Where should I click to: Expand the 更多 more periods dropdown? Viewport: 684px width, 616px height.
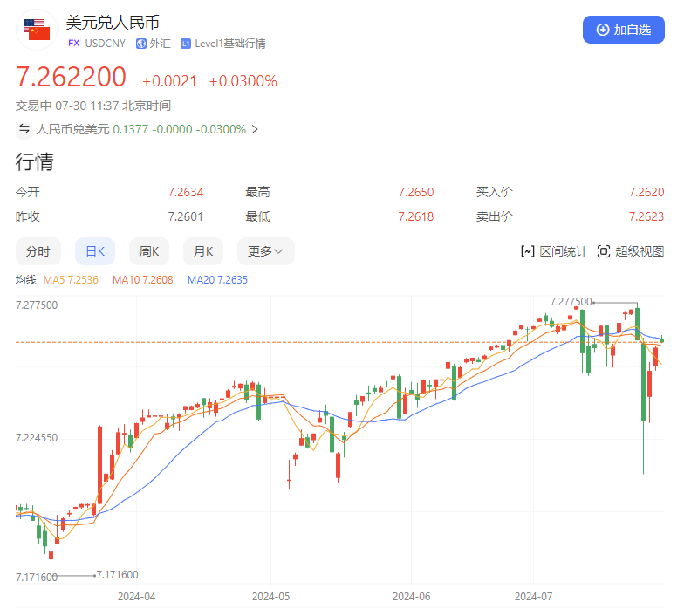pos(265,251)
